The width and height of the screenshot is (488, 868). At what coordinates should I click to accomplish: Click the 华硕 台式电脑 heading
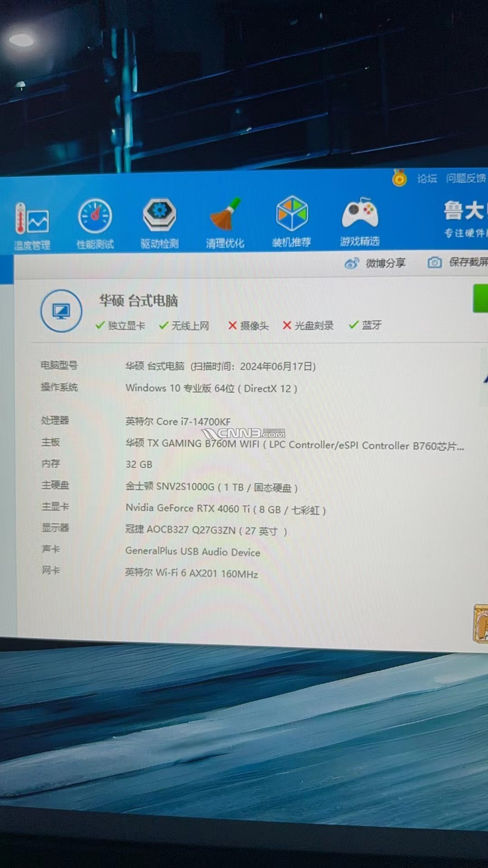pyautogui.click(x=139, y=301)
